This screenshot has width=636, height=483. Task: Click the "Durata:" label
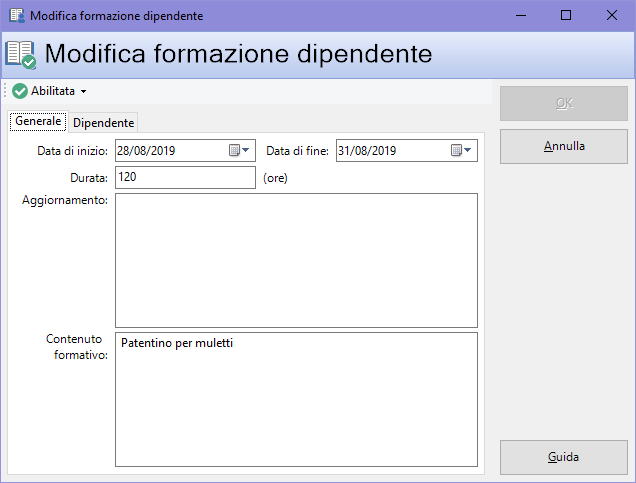89,178
